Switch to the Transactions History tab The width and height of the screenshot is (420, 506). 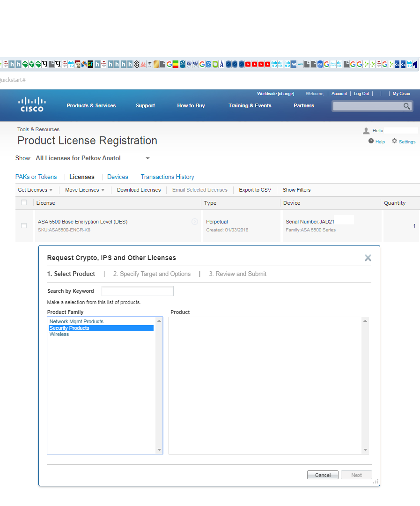[x=167, y=177]
